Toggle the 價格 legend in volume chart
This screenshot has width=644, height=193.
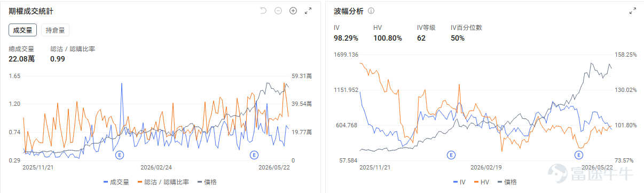(x=207, y=182)
